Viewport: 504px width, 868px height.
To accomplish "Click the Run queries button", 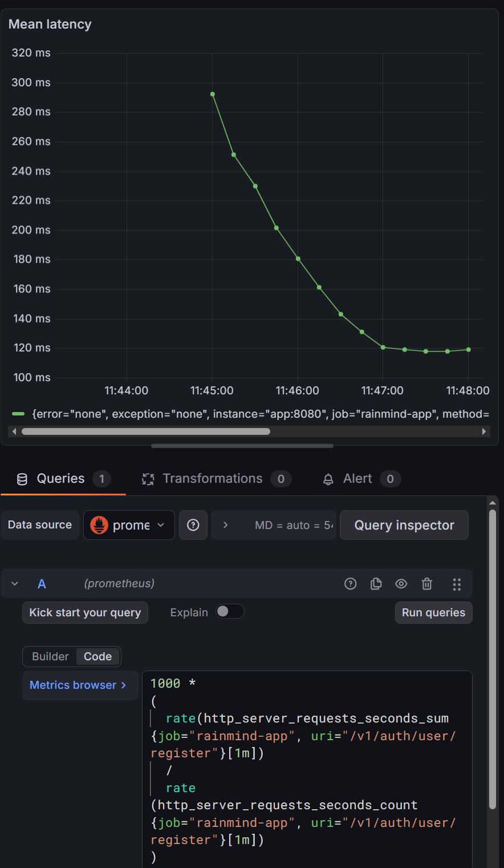I will [433, 612].
